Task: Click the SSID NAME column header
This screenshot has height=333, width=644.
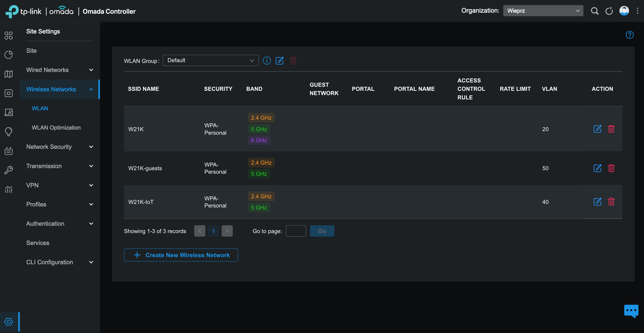Action: (x=144, y=89)
